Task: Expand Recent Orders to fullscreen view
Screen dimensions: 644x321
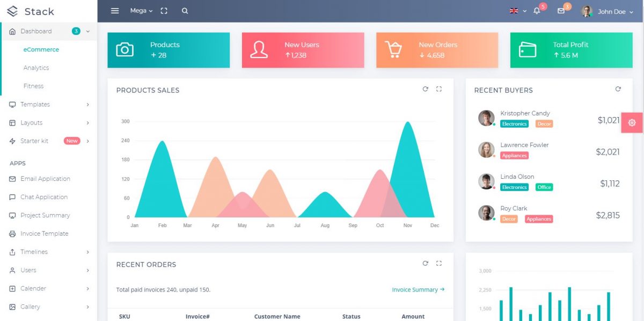Action: pyautogui.click(x=439, y=263)
